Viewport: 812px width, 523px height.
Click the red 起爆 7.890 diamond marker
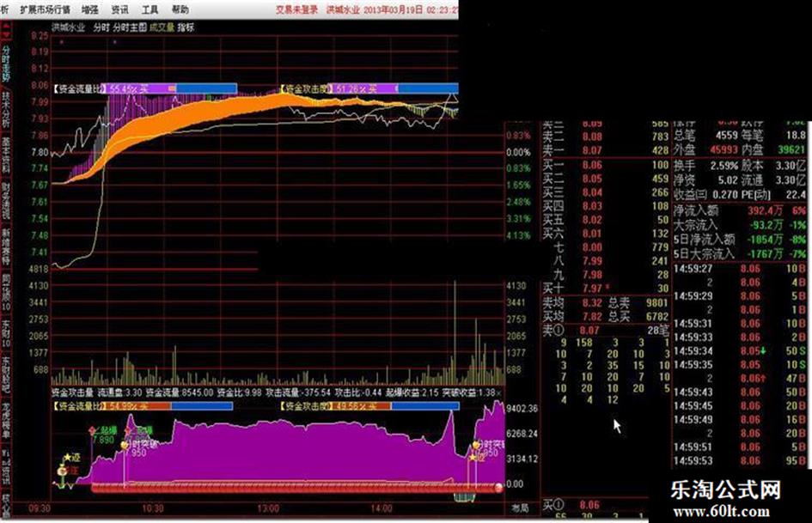[92, 431]
